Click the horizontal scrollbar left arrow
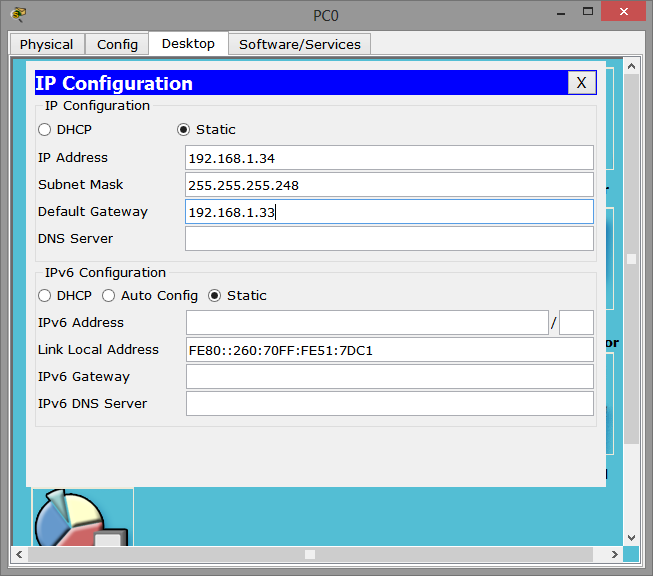Viewport: 653px width, 576px height. [x=19, y=554]
